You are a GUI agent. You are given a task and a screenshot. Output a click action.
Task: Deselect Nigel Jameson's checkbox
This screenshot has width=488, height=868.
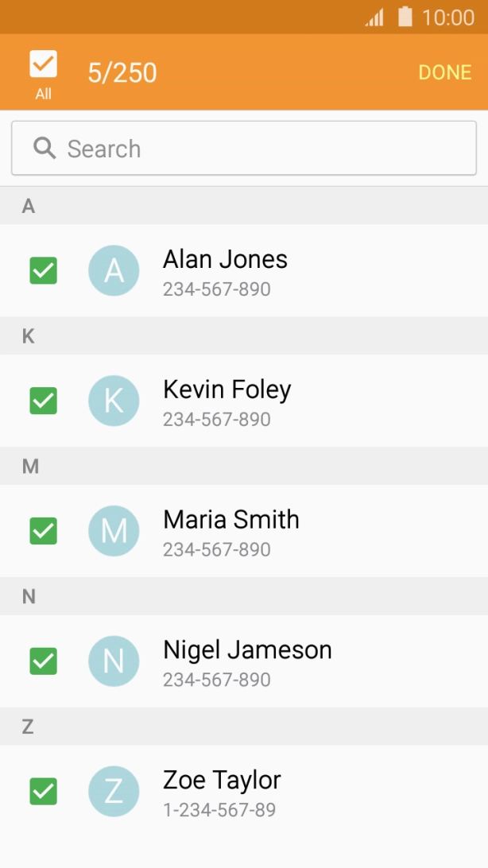coord(43,661)
